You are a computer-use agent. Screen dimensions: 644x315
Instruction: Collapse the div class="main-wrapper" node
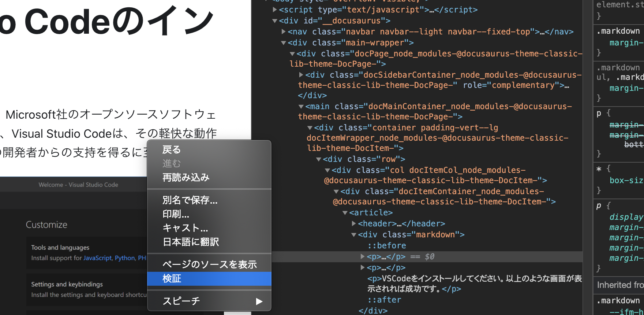(284, 43)
